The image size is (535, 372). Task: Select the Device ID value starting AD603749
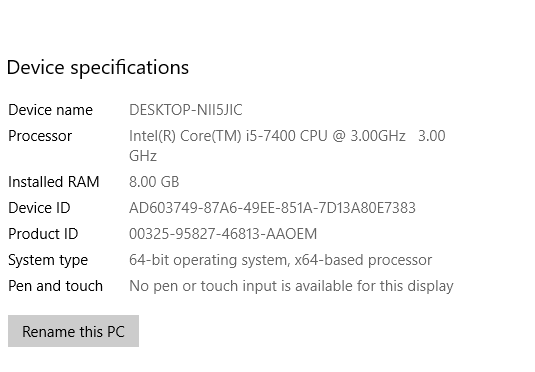click(x=272, y=208)
